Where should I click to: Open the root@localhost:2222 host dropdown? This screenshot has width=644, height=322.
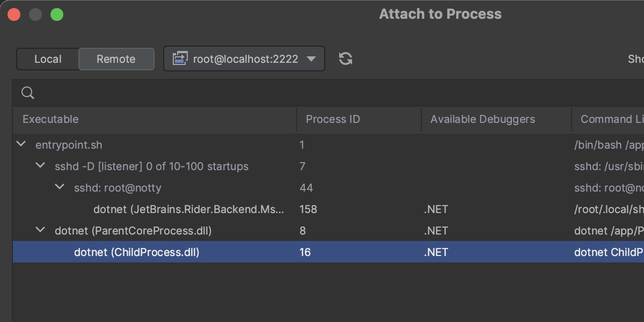311,59
